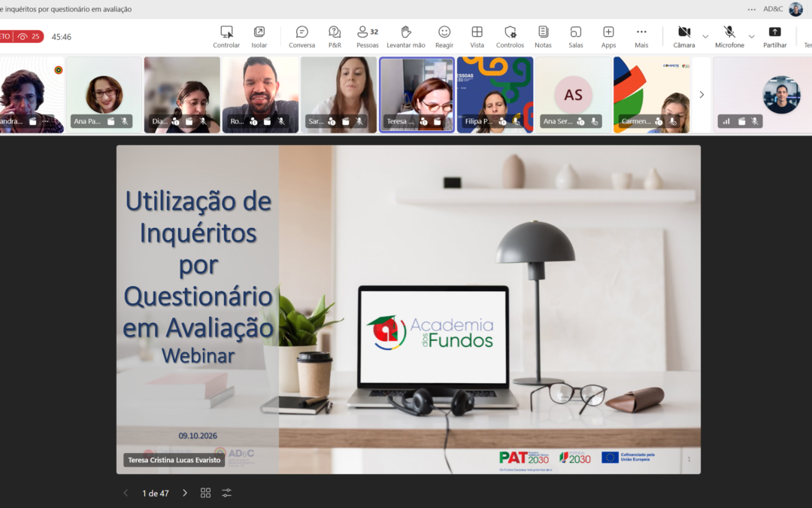This screenshot has height=508, width=812.
Task: Open the Controlar screen control option
Action: tap(226, 37)
